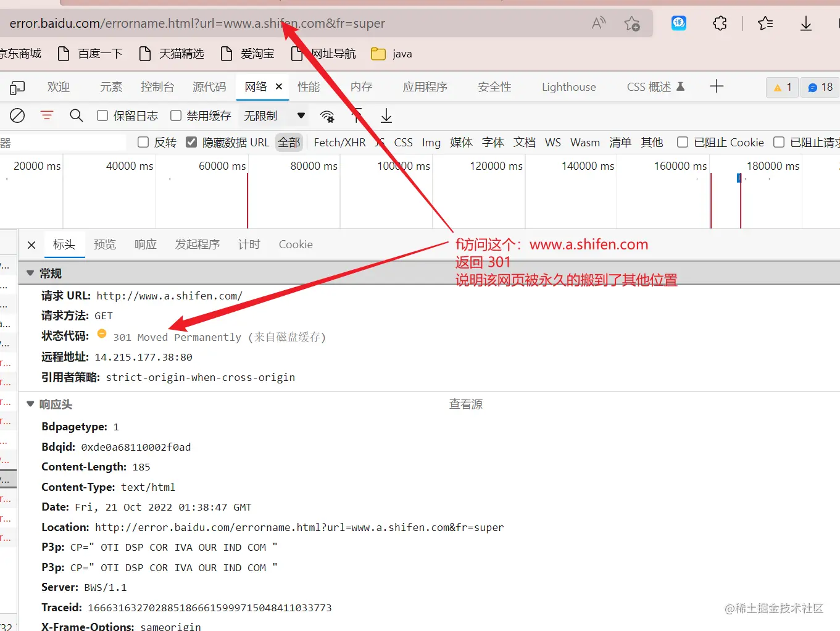Open the Favorites list icon
The width and height of the screenshot is (840, 631).
(x=765, y=23)
